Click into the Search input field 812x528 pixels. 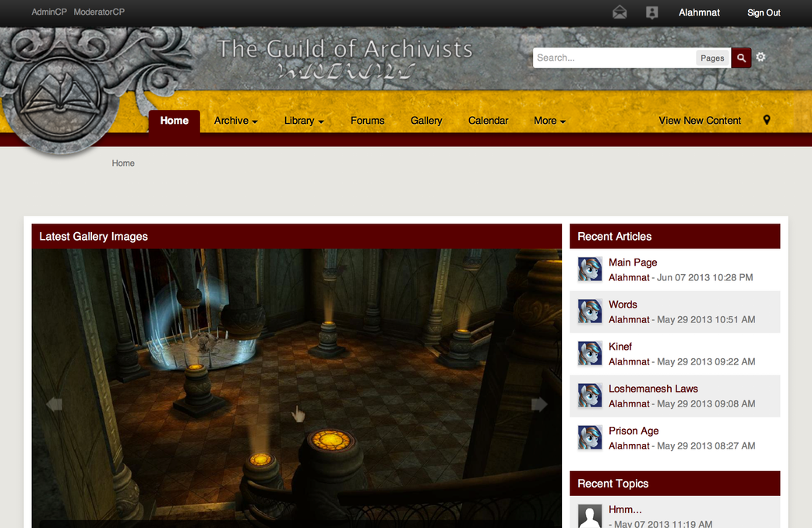point(614,58)
